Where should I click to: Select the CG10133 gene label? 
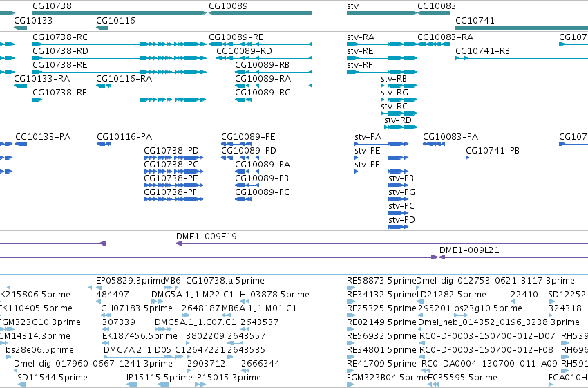click(33, 20)
